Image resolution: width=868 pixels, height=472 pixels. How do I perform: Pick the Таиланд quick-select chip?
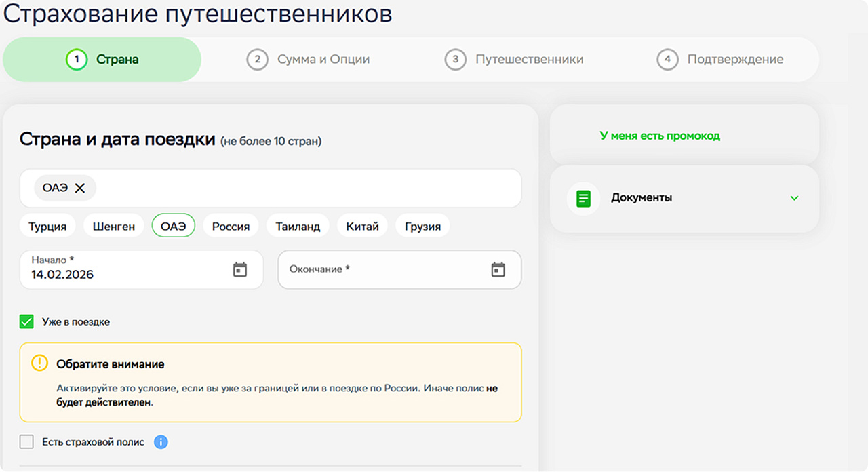(298, 227)
